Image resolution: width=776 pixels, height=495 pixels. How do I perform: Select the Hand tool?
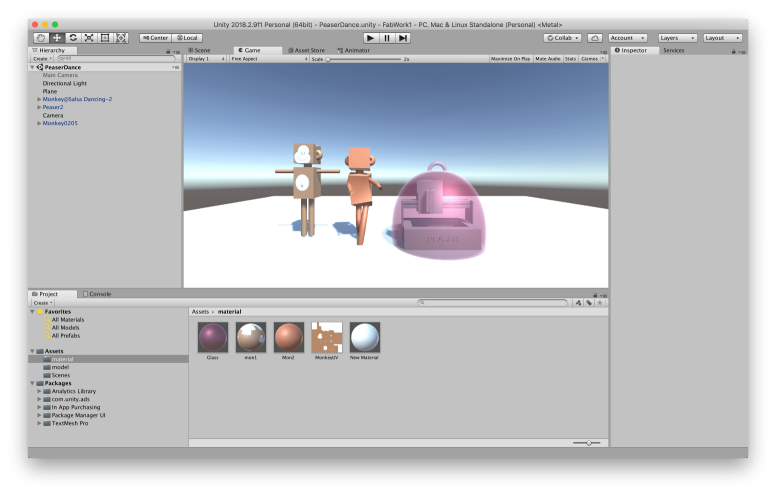coord(41,38)
